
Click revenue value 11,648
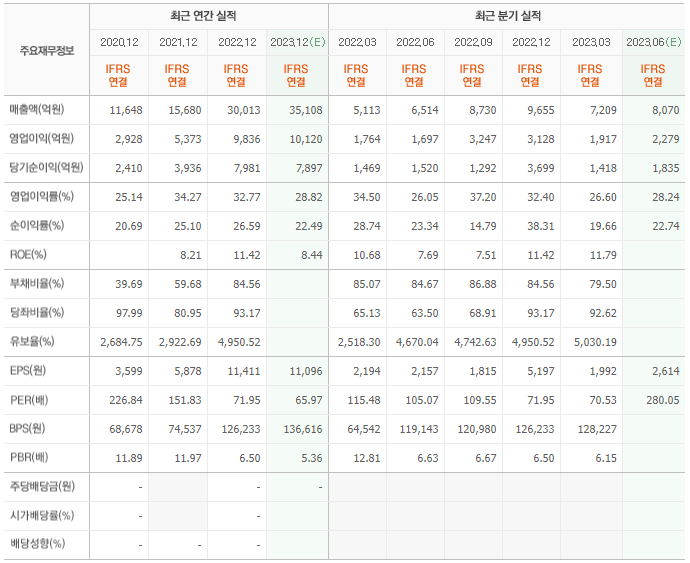(x=126, y=110)
